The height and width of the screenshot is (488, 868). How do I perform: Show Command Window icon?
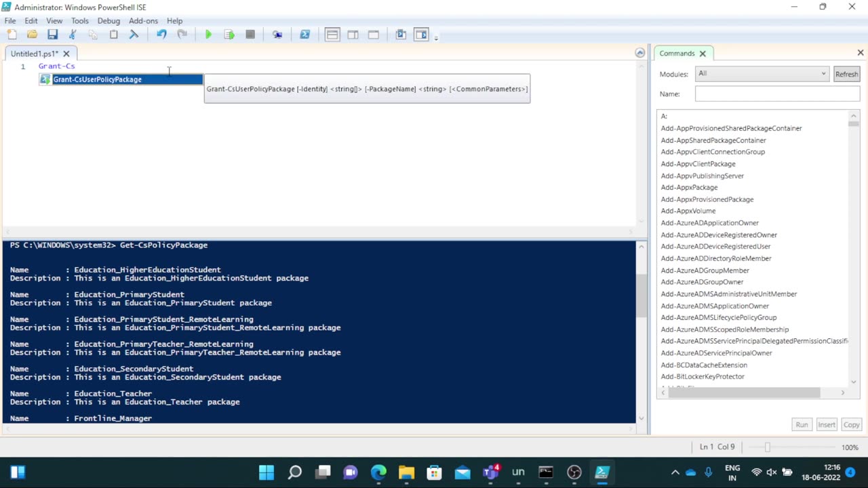[401, 35]
